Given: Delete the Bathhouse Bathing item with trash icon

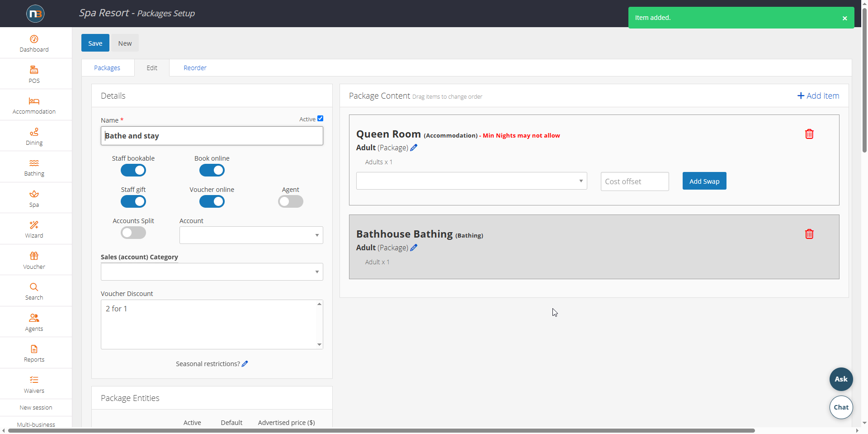Looking at the screenshot, I should click(x=809, y=234).
